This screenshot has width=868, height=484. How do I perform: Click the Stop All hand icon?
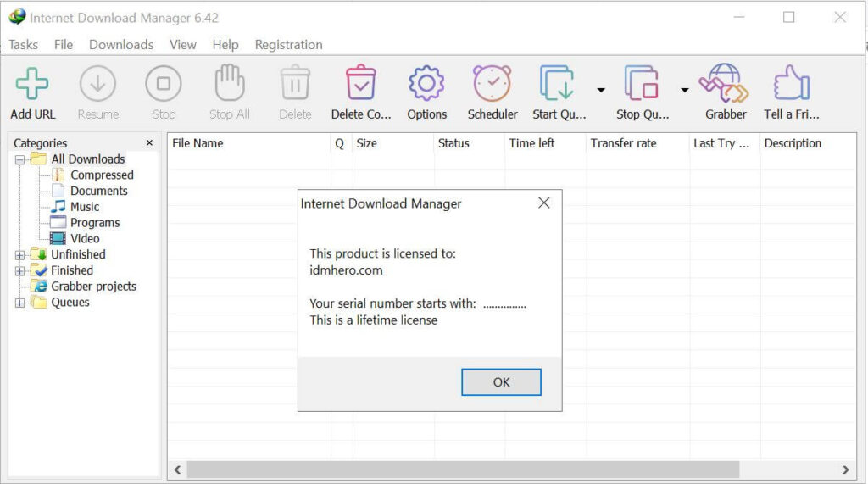229,82
